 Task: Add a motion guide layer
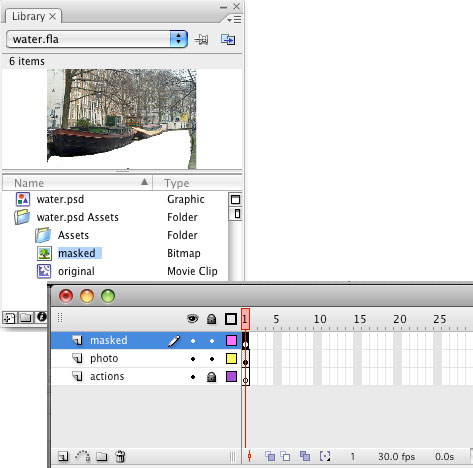click(82, 456)
